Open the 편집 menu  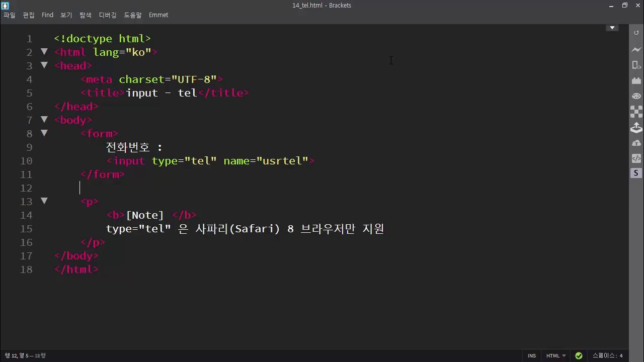point(29,15)
